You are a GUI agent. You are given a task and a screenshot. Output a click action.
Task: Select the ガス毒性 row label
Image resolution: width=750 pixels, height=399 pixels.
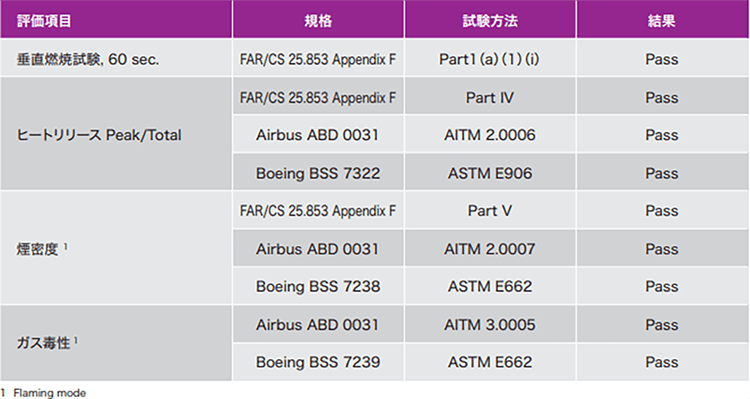point(116,343)
